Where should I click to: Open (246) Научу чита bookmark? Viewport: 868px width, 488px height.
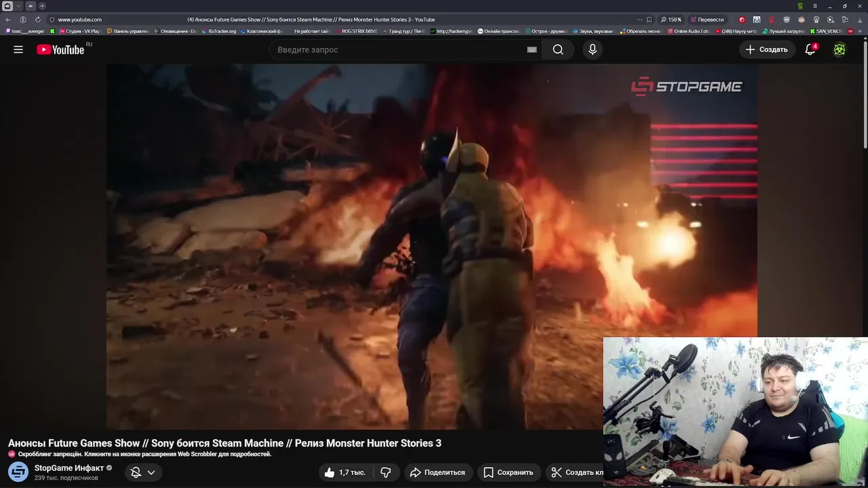pos(735,31)
